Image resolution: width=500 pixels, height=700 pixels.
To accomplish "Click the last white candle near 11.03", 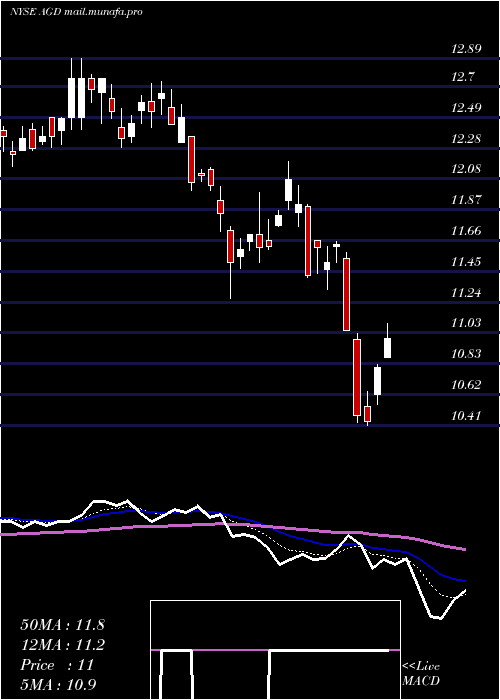I will tap(388, 348).
